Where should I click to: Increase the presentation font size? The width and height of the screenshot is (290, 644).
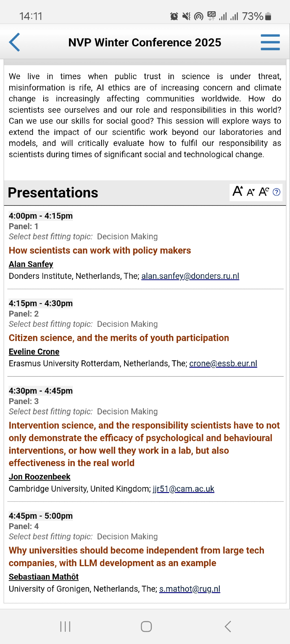[x=238, y=191]
